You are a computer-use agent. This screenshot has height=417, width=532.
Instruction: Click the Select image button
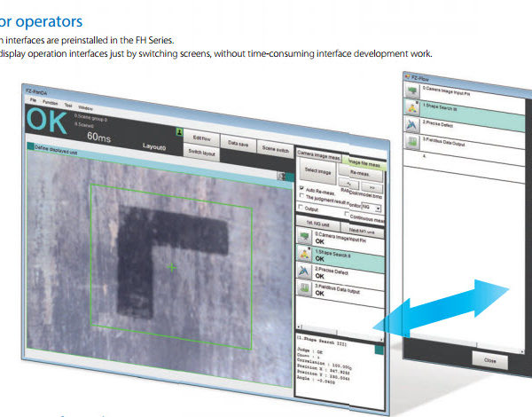tap(318, 171)
